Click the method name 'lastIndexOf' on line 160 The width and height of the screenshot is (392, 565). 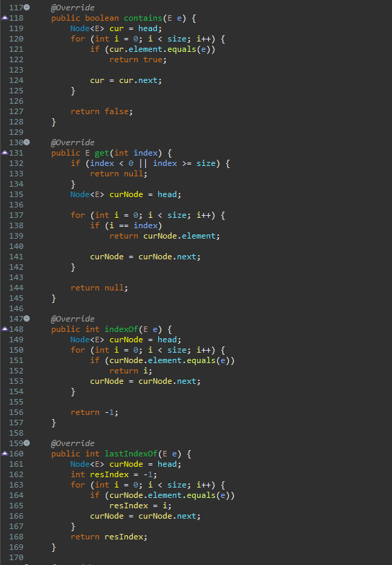[x=131, y=454]
